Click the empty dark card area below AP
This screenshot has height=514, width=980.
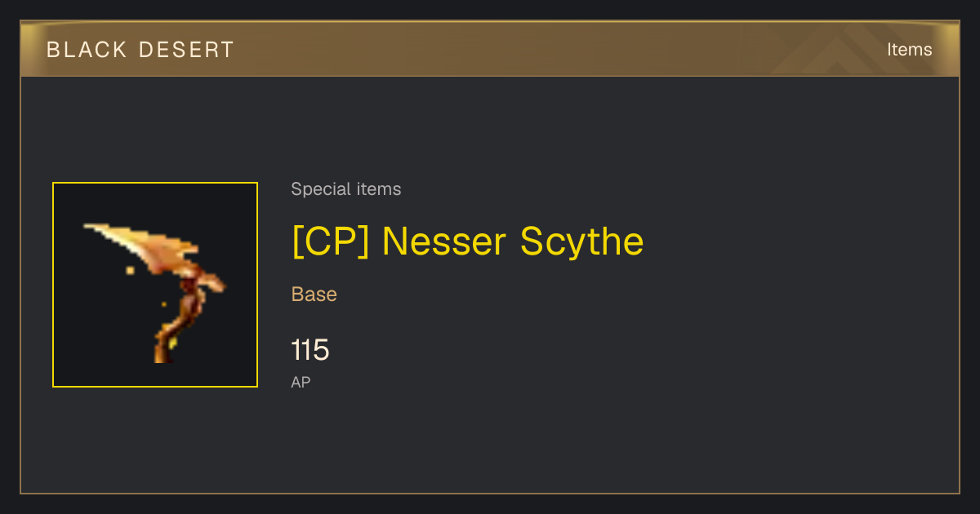(490, 445)
